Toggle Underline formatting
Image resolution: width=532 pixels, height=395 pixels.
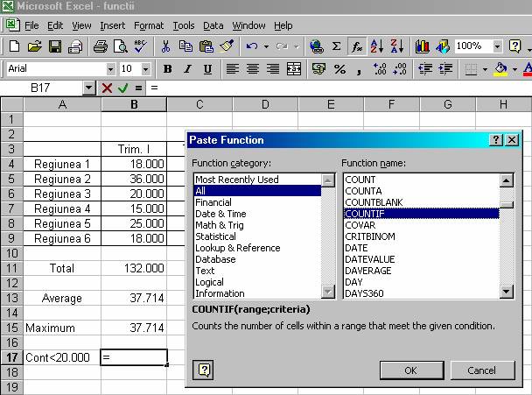coord(207,68)
